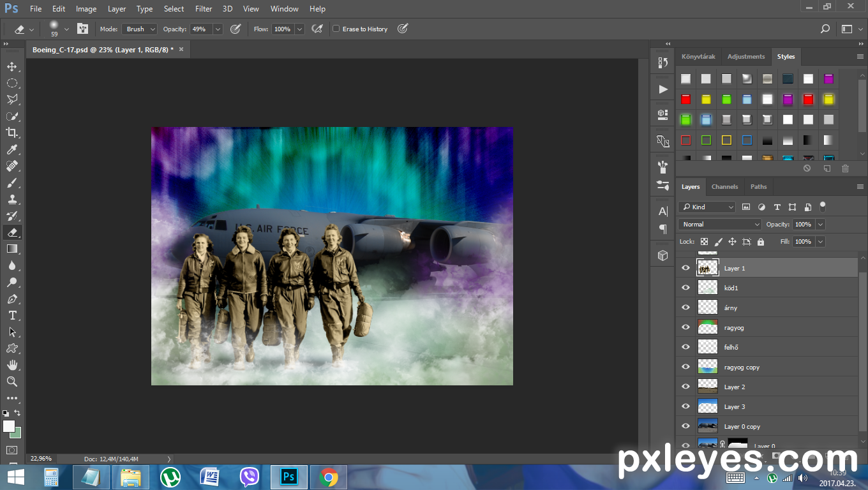
Task: Open the Character panel icon
Action: coord(662,211)
